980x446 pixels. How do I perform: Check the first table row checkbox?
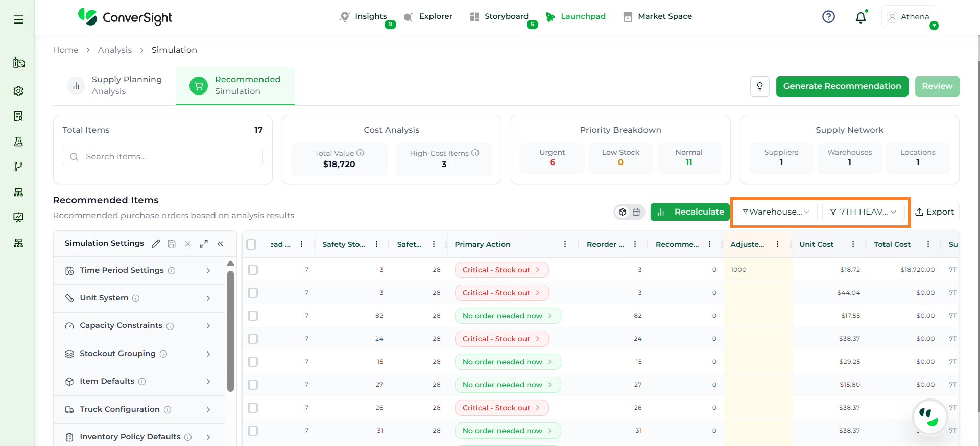(253, 270)
